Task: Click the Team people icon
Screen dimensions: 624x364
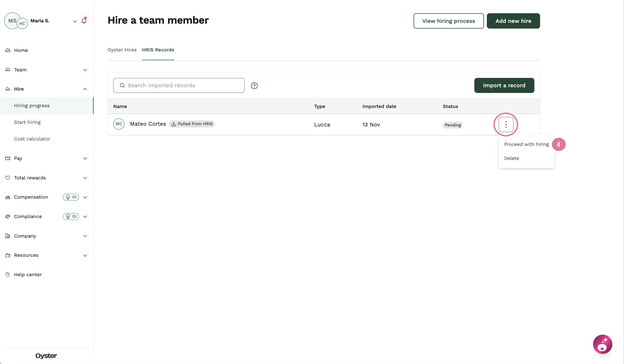Action: point(8,70)
